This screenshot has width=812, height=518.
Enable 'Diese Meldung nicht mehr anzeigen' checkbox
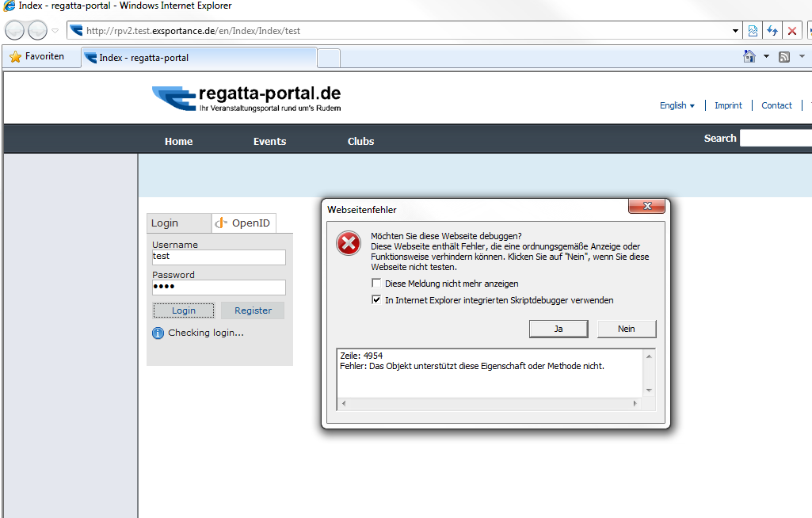click(x=377, y=284)
